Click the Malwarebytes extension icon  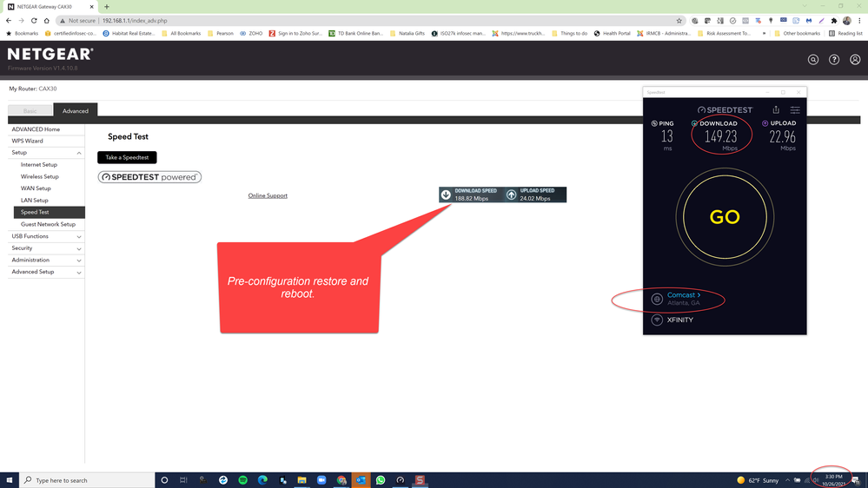tap(808, 21)
